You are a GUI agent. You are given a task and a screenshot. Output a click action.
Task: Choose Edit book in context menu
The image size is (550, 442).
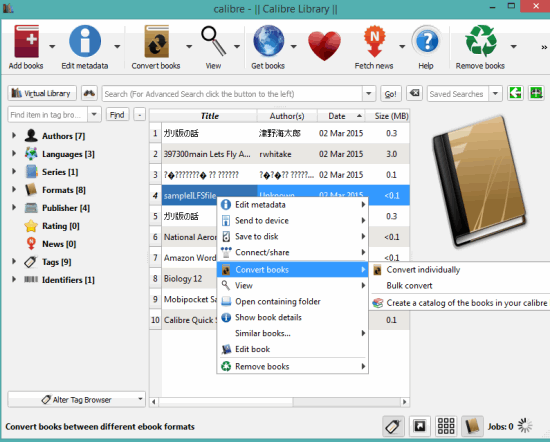pyautogui.click(x=293, y=349)
